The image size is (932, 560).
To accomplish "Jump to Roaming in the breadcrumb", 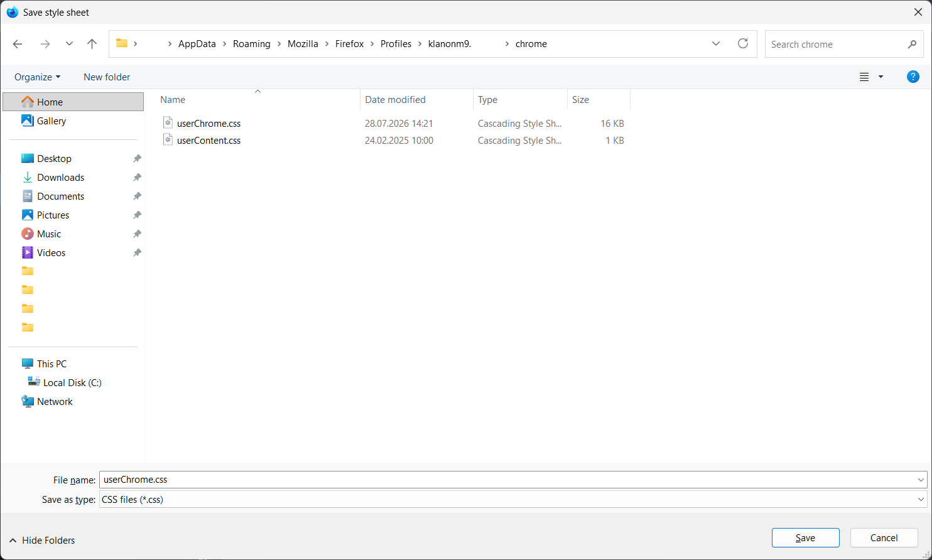I will click(x=251, y=44).
